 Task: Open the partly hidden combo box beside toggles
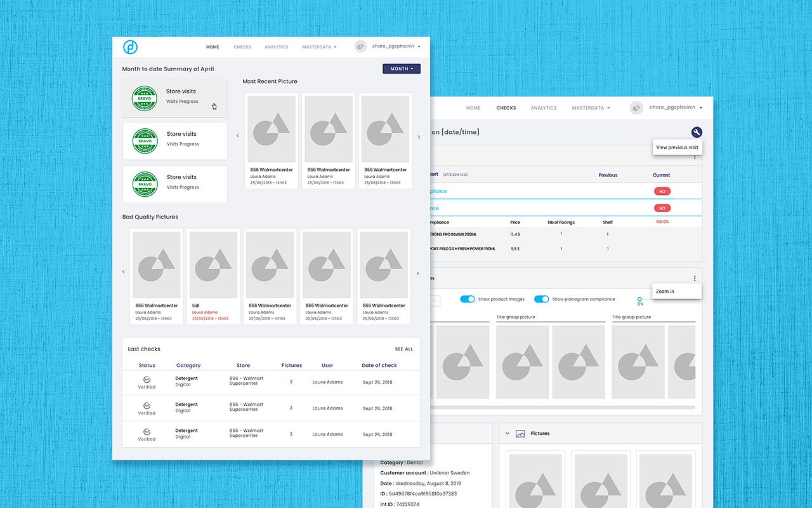[x=435, y=300]
